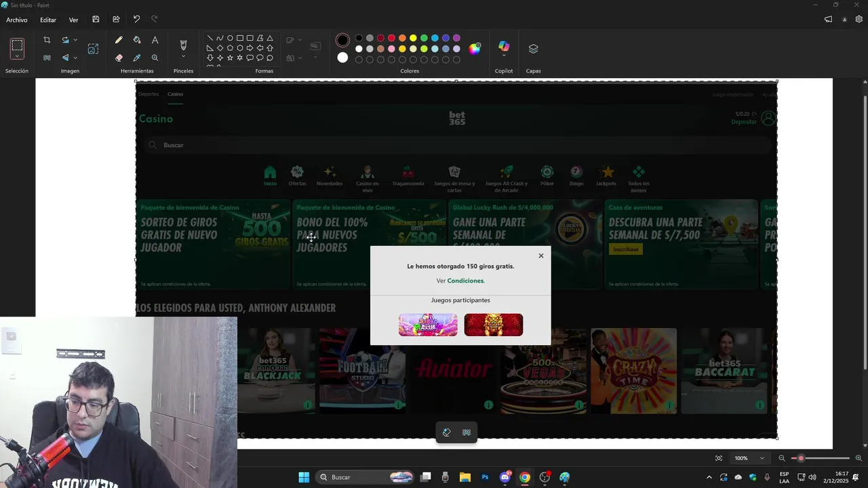Click the Depositar link
Image resolution: width=868 pixels, height=488 pixels.
click(x=744, y=122)
